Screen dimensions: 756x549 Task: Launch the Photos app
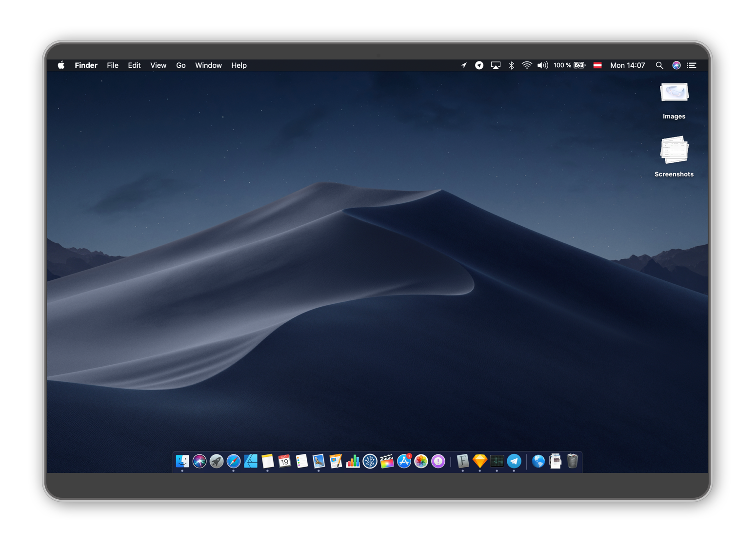click(420, 461)
